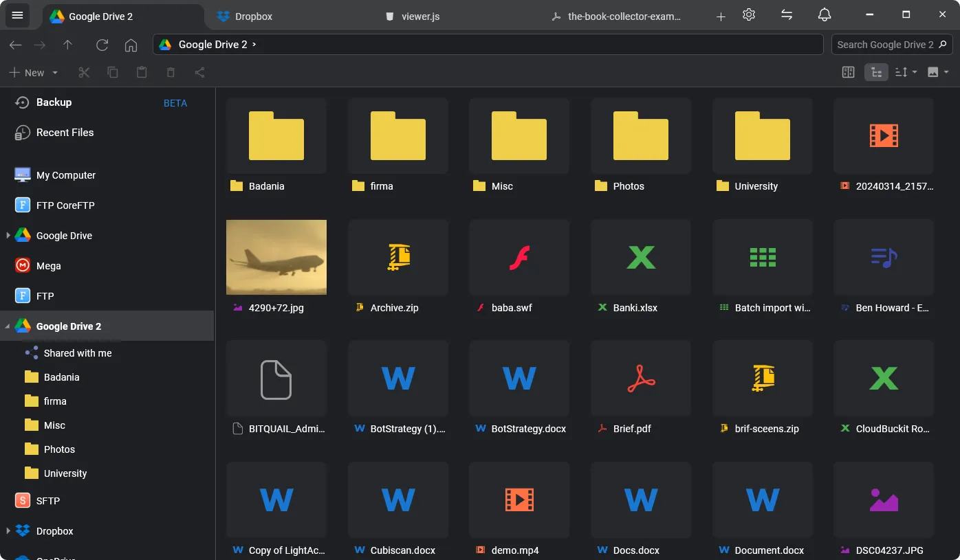This screenshot has width=960, height=560.
Task: Open the transfers arrows icon
Action: [x=787, y=15]
